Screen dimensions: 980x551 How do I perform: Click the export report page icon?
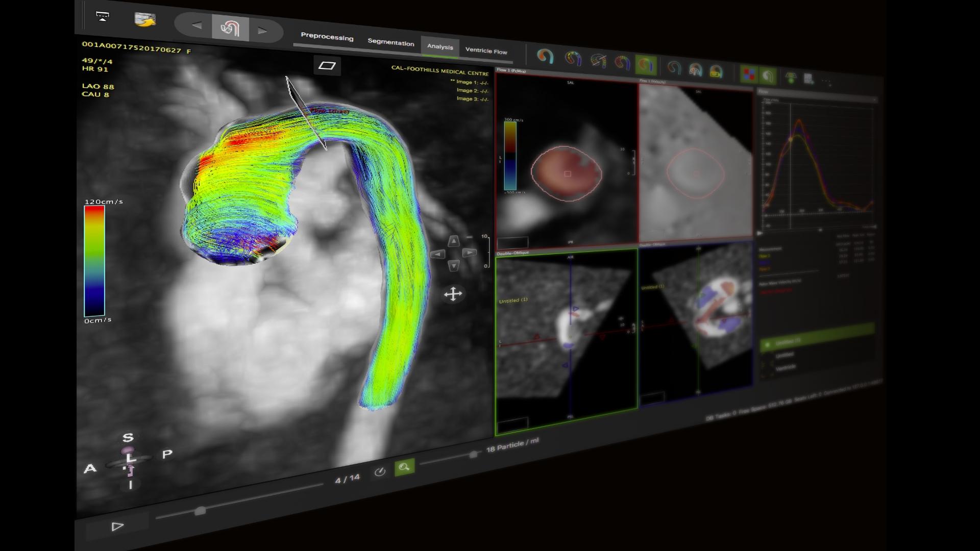click(x=808, y=79)
